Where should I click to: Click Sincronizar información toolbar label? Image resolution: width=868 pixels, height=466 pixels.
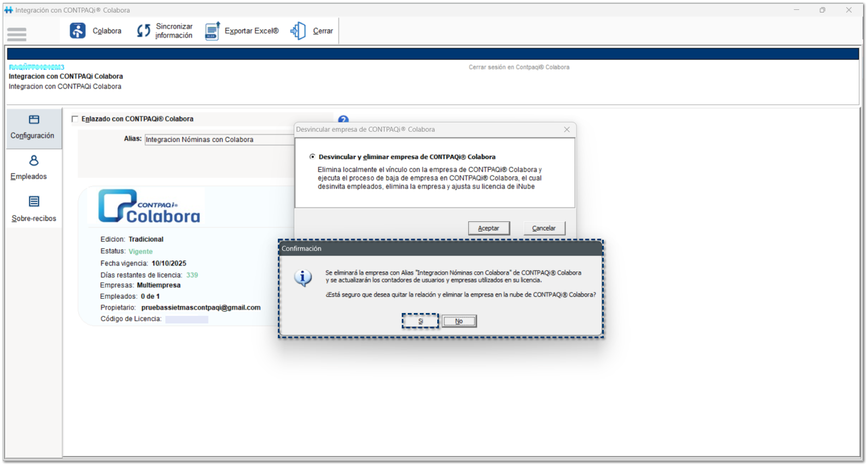point(174,31)
